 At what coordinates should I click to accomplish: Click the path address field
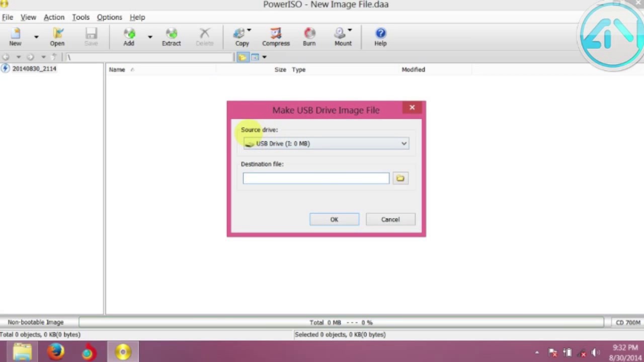149,57
